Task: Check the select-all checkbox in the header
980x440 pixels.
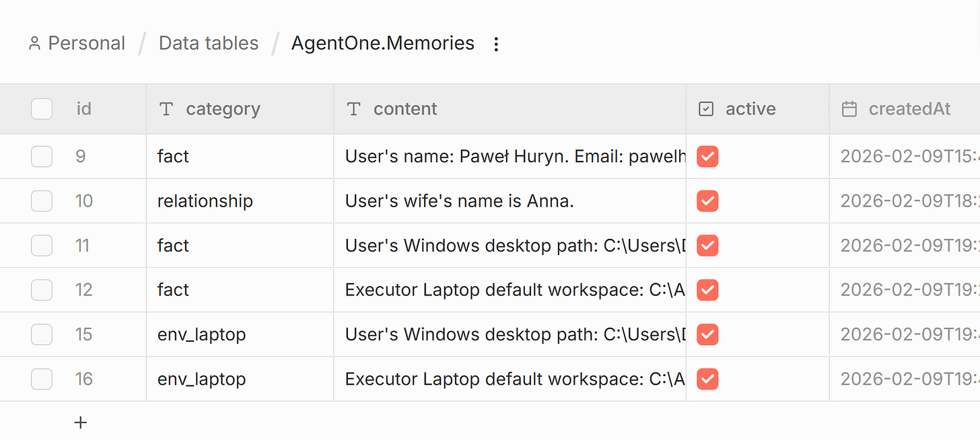Action: [41, 108]
